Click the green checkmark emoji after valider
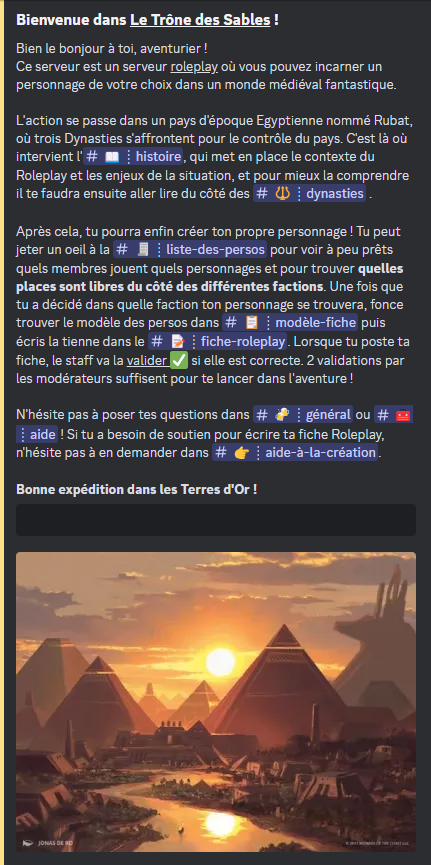This screenshot has width=431, height=865. (179, 361)
